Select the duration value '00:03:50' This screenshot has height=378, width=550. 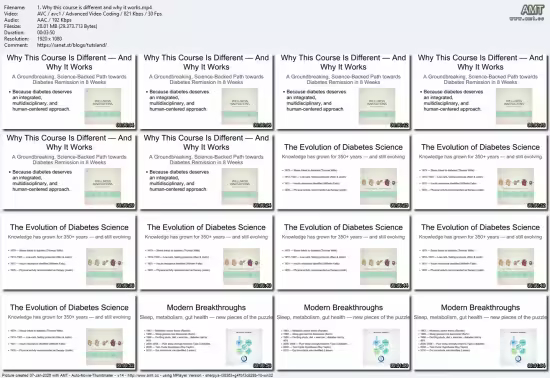[x=46, y=33]
